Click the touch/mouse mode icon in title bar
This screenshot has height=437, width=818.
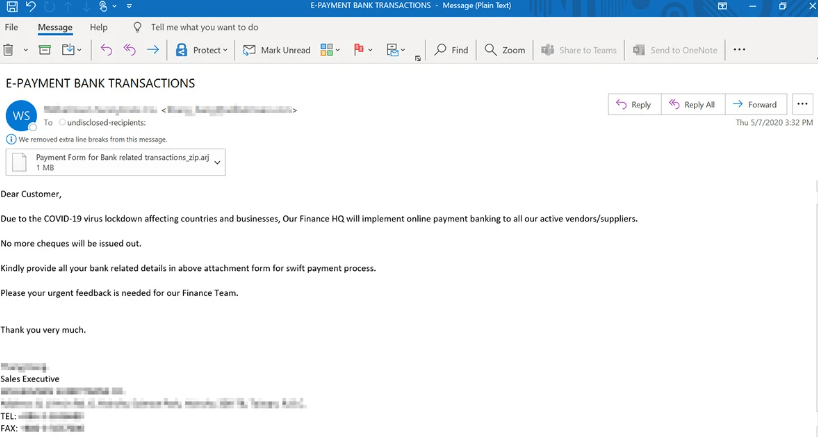tap(103, 6)
